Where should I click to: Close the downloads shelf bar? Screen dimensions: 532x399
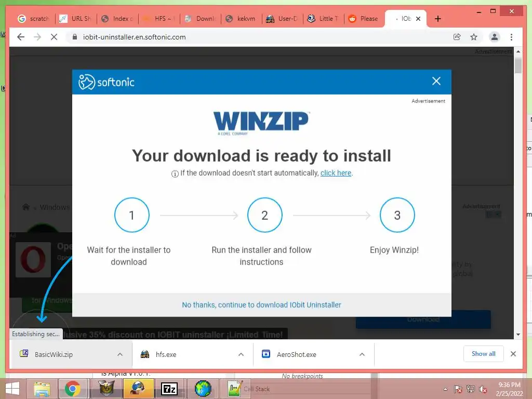513,354
